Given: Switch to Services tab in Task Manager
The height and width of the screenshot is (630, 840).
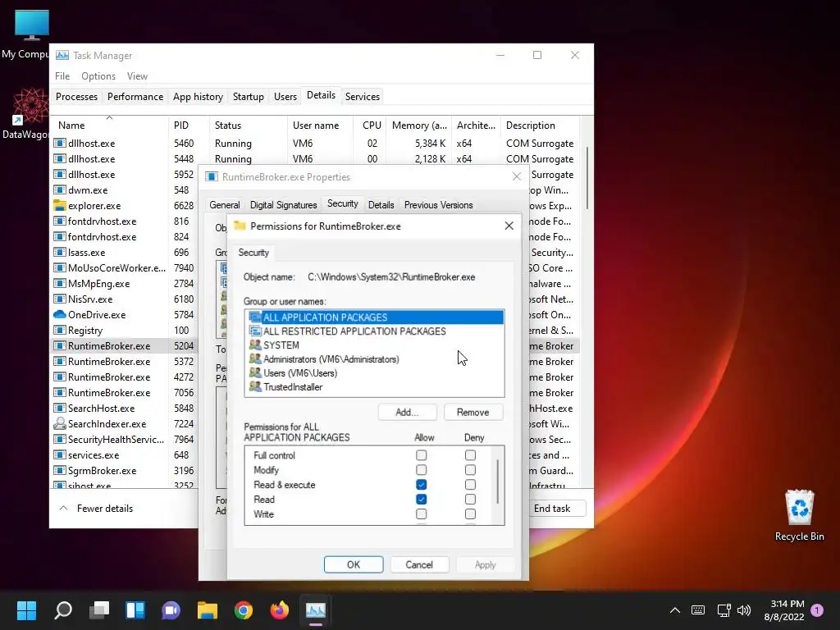Looking at the screenshot, I should (362, 97).
